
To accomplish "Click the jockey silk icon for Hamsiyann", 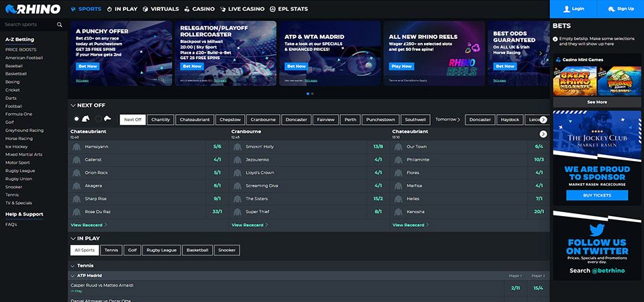I will click(x=76, y=147).
